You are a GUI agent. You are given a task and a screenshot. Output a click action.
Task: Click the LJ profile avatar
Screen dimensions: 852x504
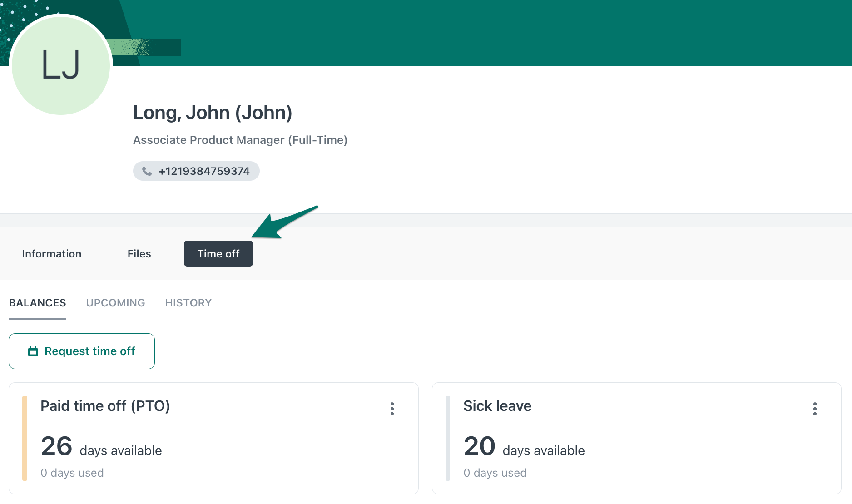pyautogui.click(x=61, y=65)
